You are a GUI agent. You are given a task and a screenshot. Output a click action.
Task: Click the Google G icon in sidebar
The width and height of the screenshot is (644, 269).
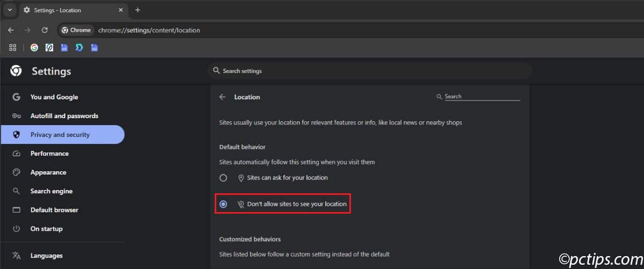[16, 97]
